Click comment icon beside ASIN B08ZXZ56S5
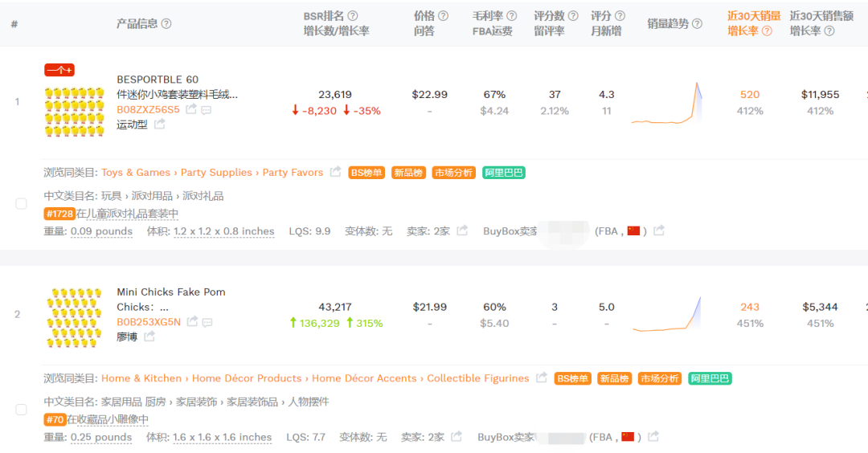 click(207, 109)
